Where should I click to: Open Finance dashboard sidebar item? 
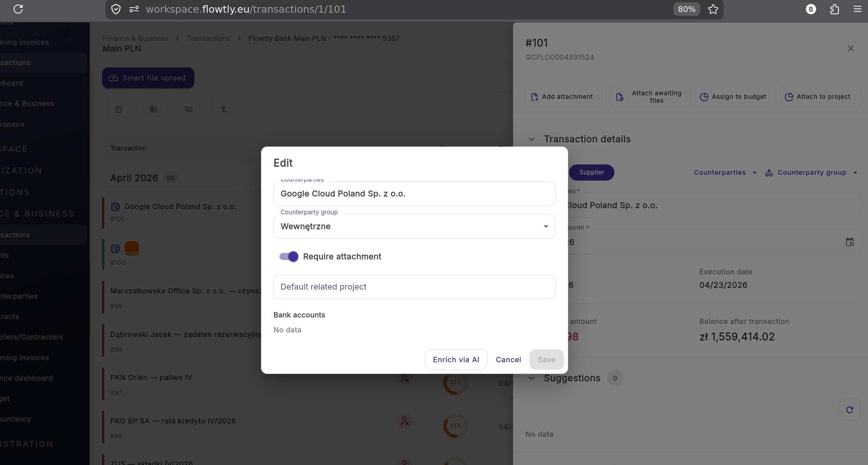[26, 378]
